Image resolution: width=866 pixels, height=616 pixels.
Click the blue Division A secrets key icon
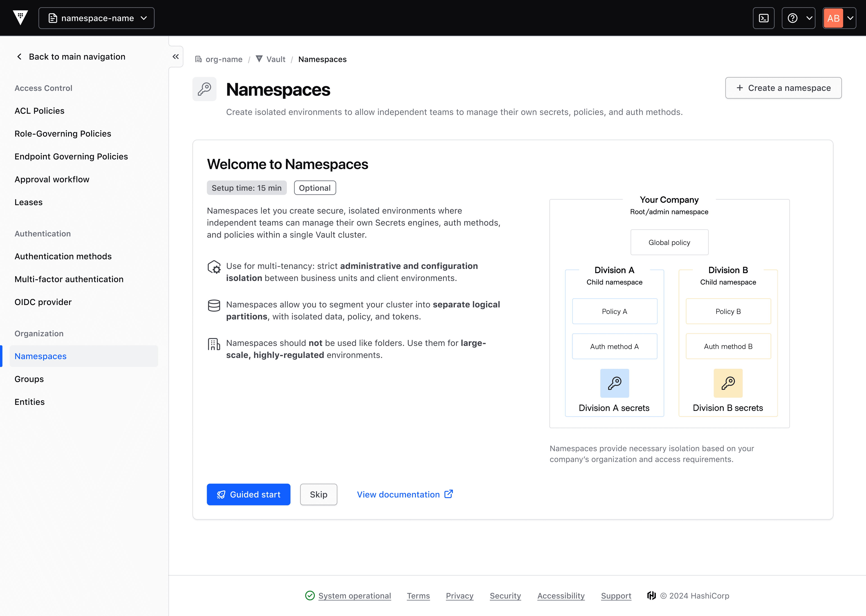[x=615, y=383]
